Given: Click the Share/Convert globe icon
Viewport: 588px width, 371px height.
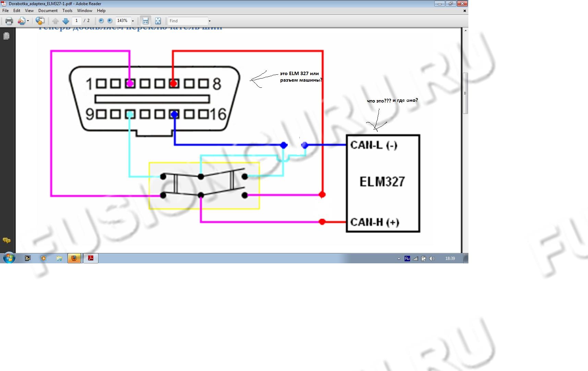Looking at the screenshot, I should (40, 21).
